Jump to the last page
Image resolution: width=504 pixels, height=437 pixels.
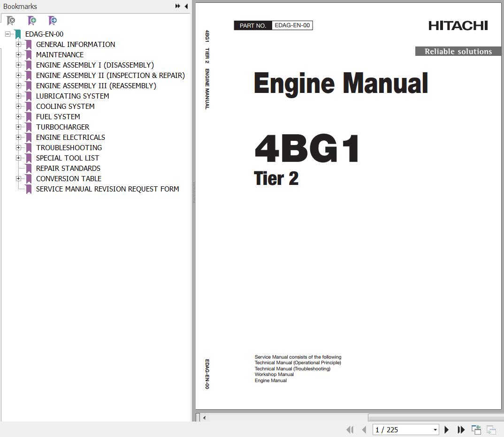click(461, 429)
